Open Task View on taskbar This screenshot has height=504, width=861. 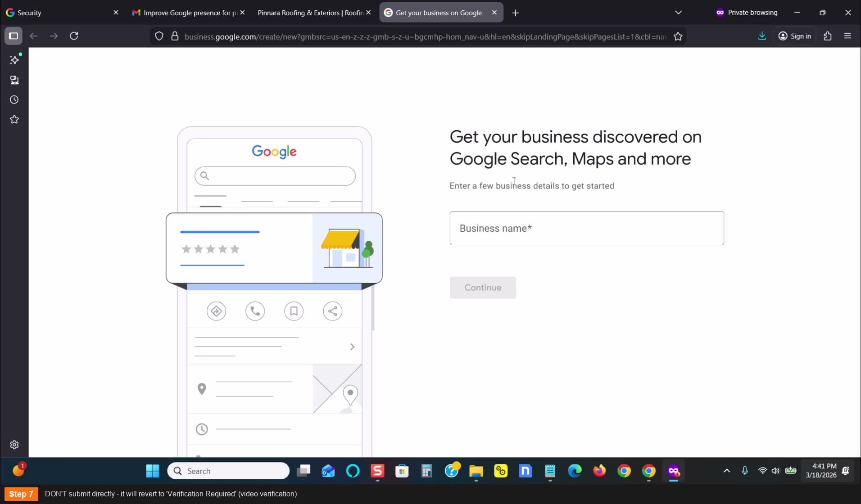click(304, 471)
